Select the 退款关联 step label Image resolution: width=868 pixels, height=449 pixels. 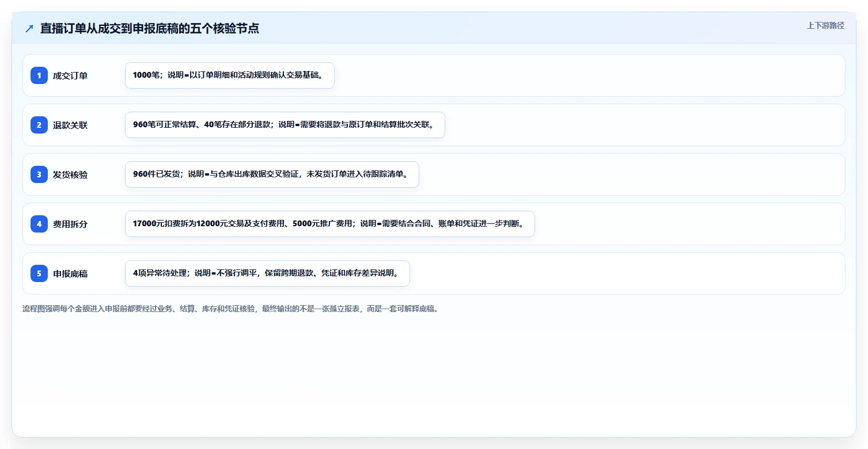pos(70,125)
